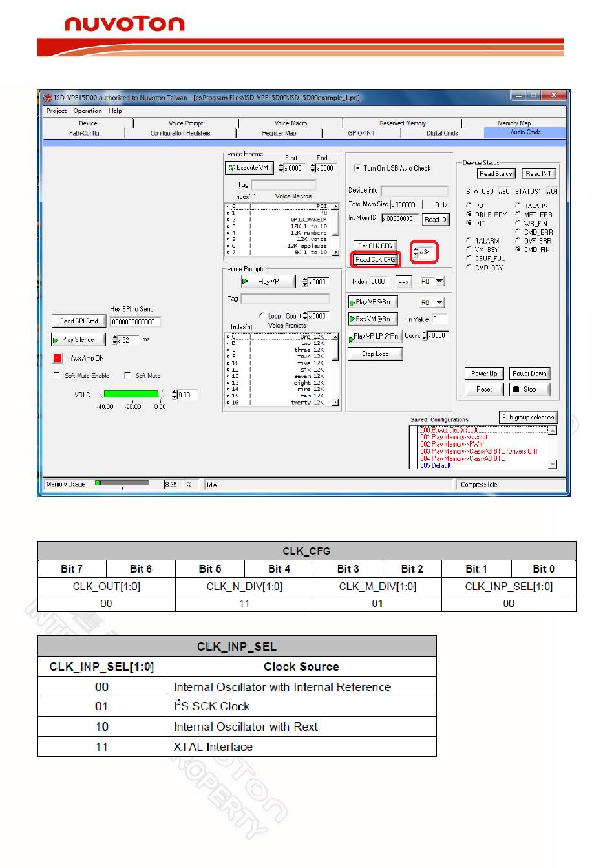The height and width of the screenshot is (868, 614).
Task: Select the DBUF_RDY radio button
Action: pyautogui.click(x=469, y=215)
